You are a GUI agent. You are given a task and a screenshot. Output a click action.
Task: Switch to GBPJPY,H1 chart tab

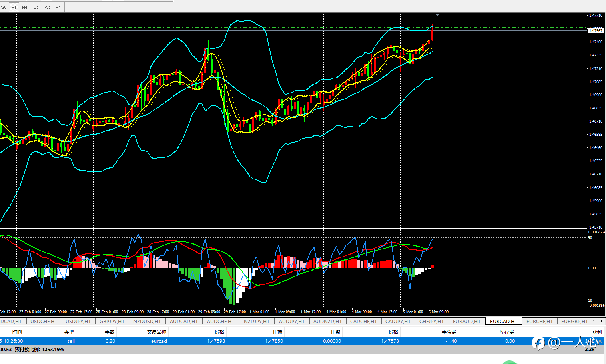tap(112, 321)
